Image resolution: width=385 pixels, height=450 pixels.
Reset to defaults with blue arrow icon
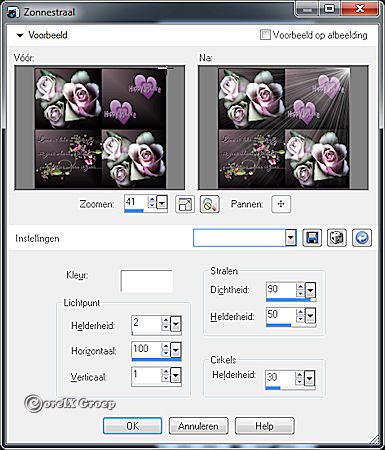(x=362, y=238)
